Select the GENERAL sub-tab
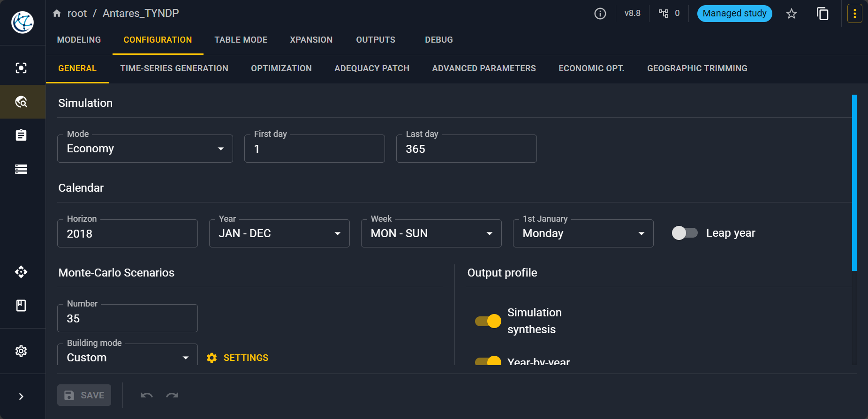 point(77,68)
